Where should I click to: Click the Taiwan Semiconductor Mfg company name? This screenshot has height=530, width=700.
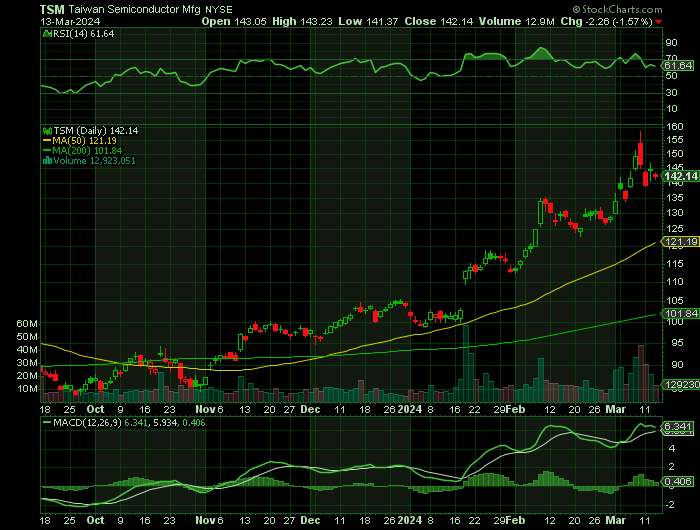[134, 9]
